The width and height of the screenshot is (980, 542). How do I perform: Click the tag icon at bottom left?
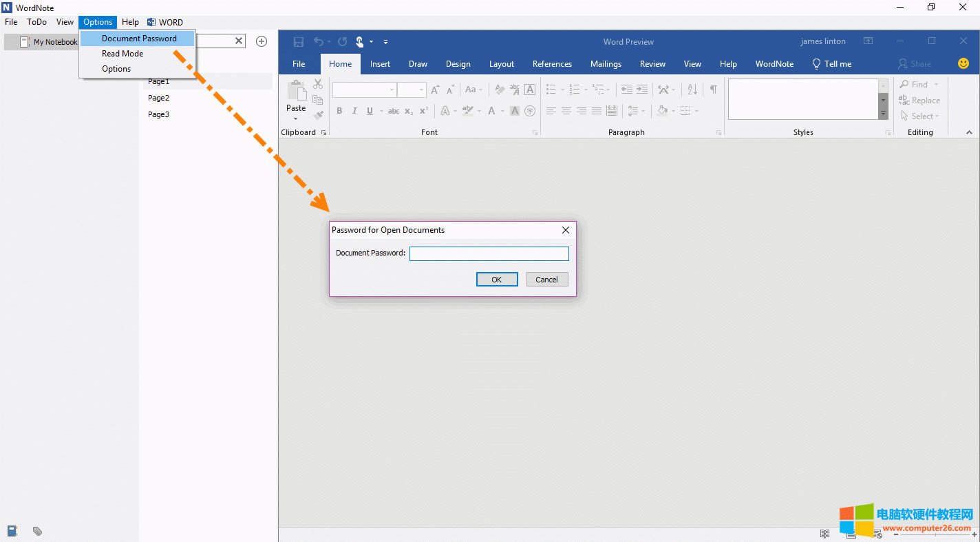point(37,531)
